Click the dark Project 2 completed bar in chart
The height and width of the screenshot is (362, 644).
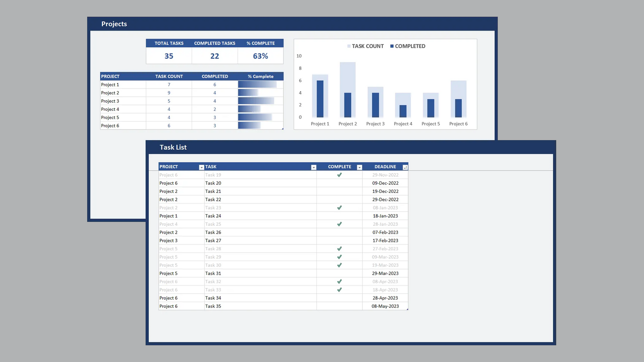(348, 105)
